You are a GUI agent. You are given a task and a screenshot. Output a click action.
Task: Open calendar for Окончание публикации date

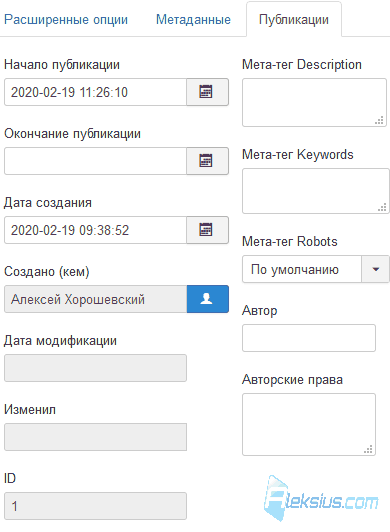[x=207, y=161]
